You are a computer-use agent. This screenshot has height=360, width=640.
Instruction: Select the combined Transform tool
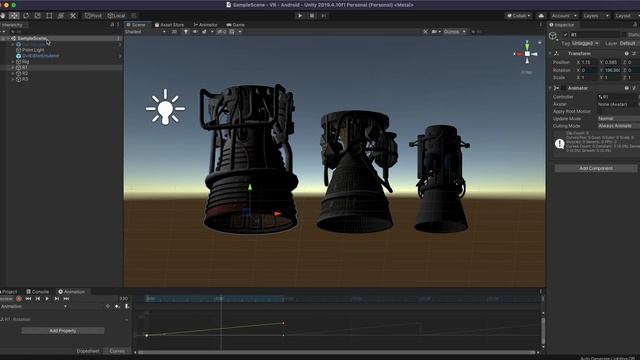pos(61,16)
